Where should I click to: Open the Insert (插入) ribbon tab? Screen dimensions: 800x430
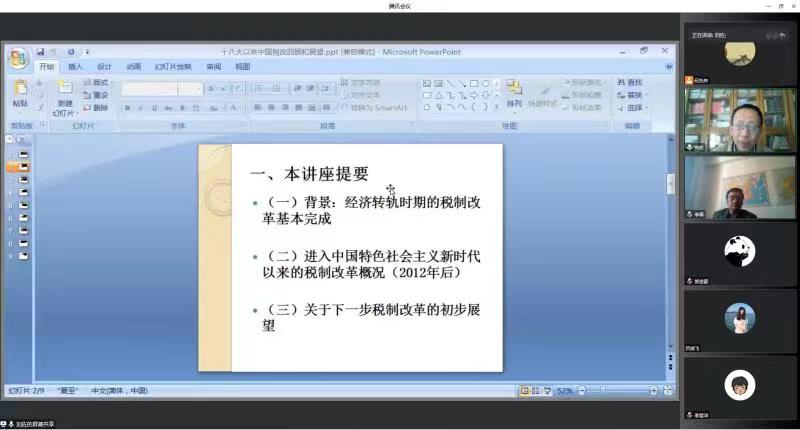[75, 67]
